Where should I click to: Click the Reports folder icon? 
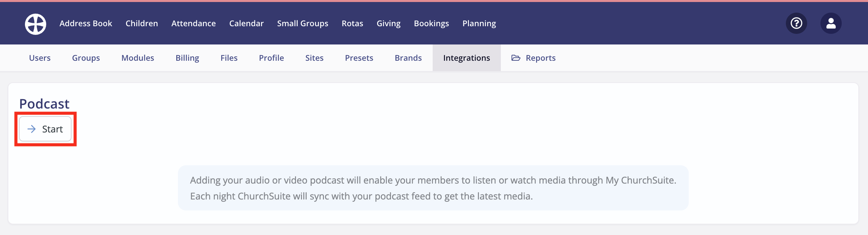515,58
